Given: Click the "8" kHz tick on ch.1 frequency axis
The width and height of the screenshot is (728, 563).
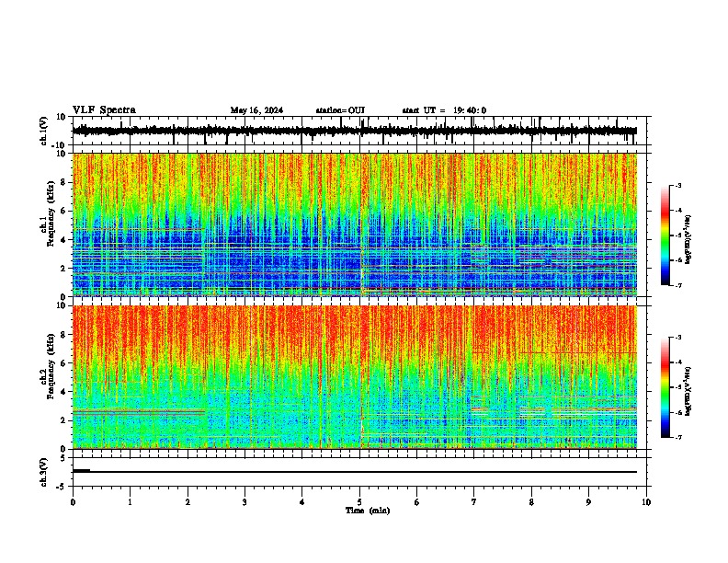Looking at the screenshot, I should coord(63,182).
